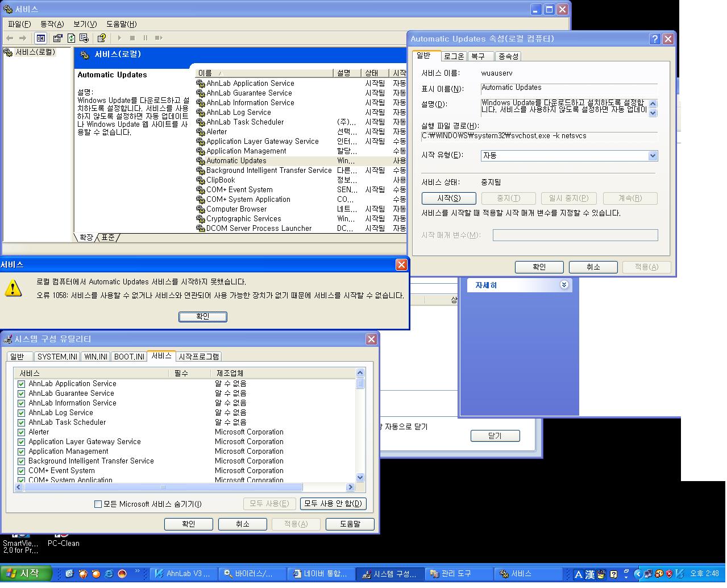
Task: Uncheck AhnLab Task Scheduler checkbox
Action: [x=22, y=423]
